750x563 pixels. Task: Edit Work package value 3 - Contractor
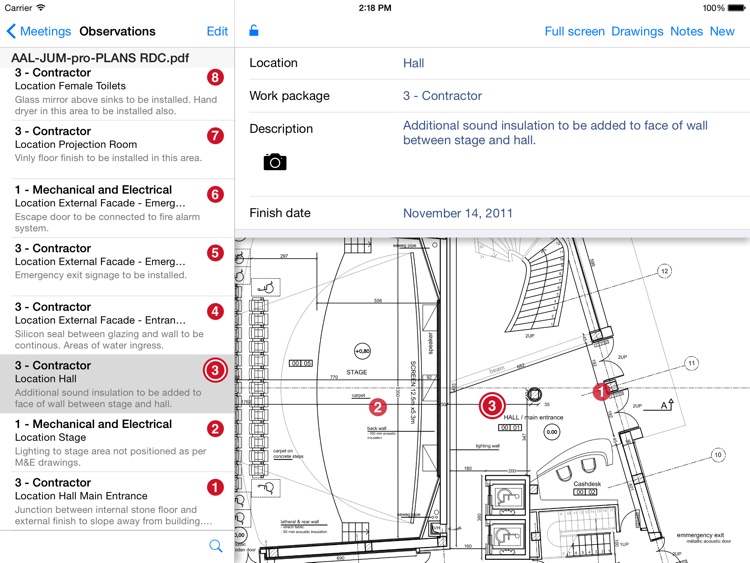[x=442, y=96]
